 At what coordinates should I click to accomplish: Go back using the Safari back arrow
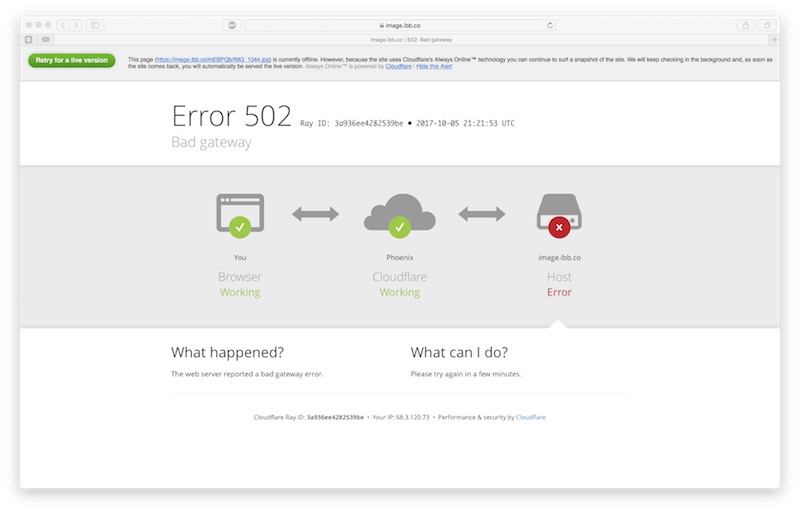pos(63,25)
